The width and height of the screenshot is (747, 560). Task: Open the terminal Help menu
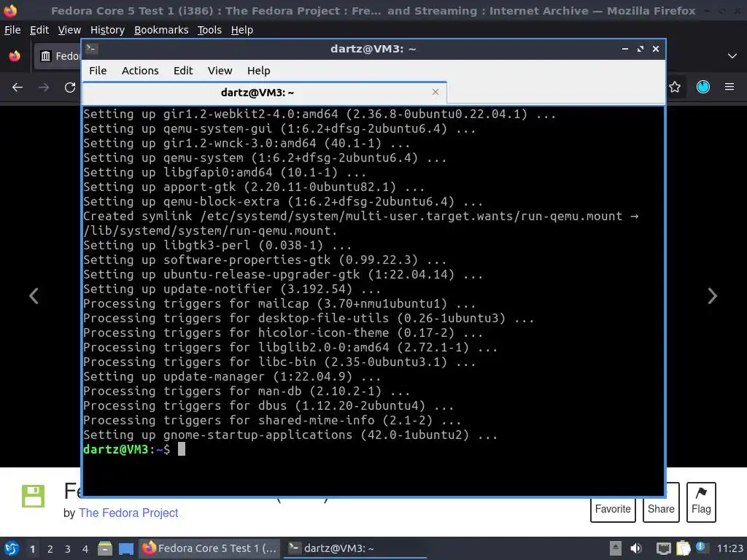[x=259, y=71]
